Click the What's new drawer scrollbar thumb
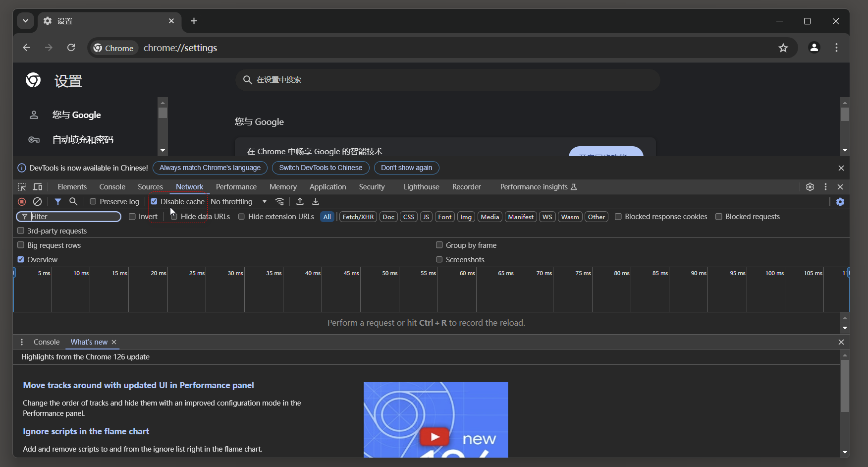The width and height of the screenshot is (868, 467). pos(845,386)
